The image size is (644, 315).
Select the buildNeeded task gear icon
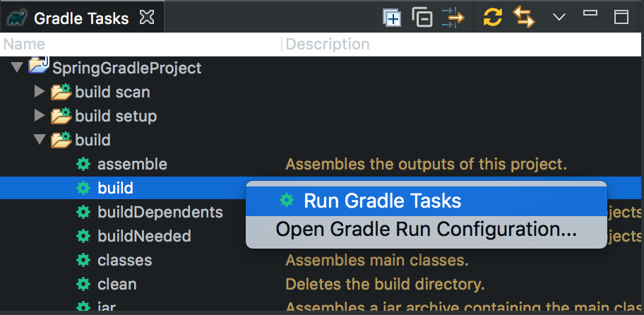pos(83,236)
